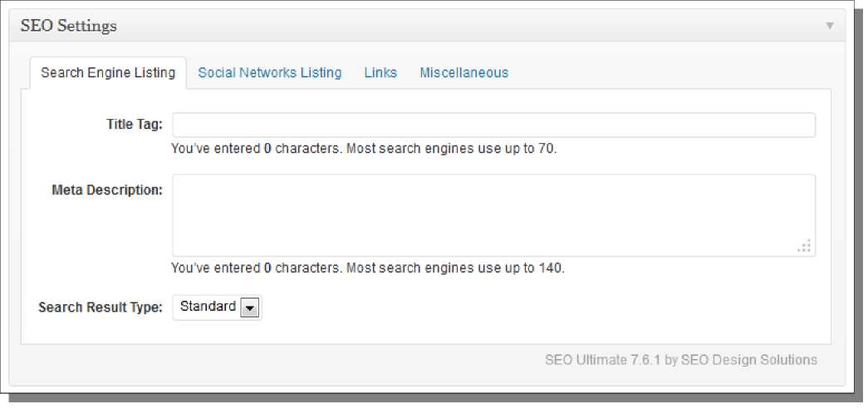Collapse the SEO Settings panel arrow
Image resolution: width=868 pixels, height=409 pixels.
pos(829,26)
